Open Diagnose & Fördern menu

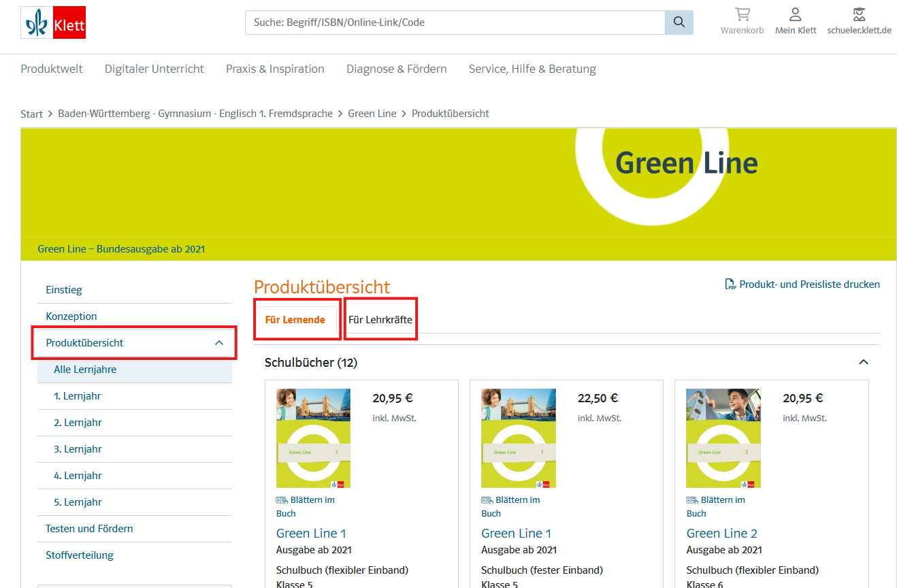[x=397, y=69]
